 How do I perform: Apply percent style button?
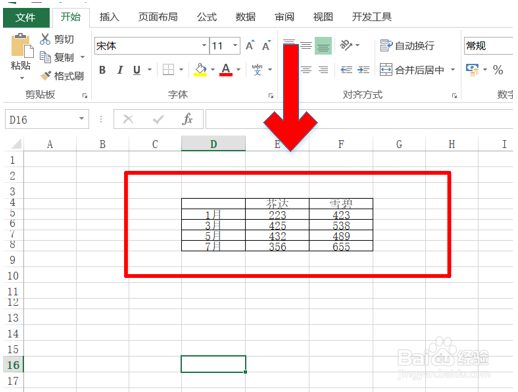point(498,70)
